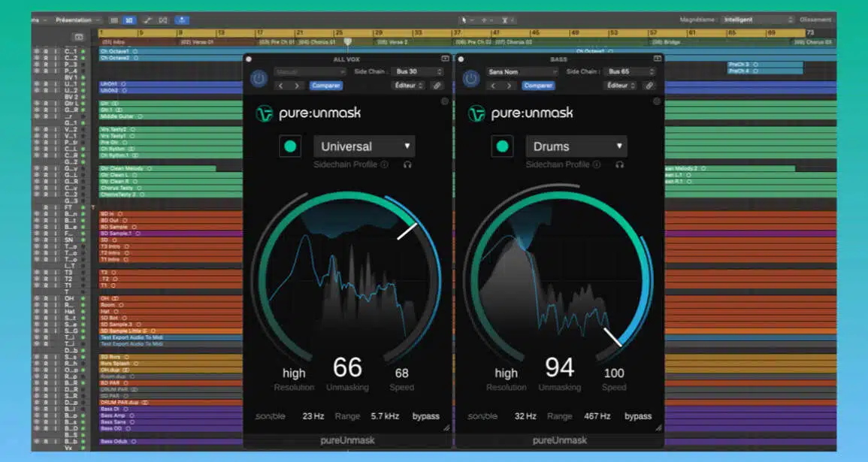
Task: Go to next preset in BASS plugin
Action: (x=509, y=86)
